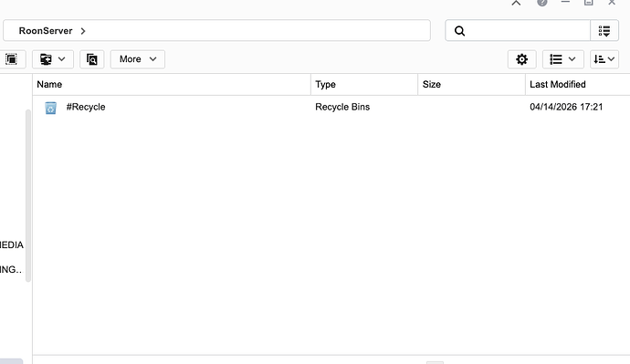
Task: Expand the chevron after RoonServer breadcrumb
Action: 83,31
